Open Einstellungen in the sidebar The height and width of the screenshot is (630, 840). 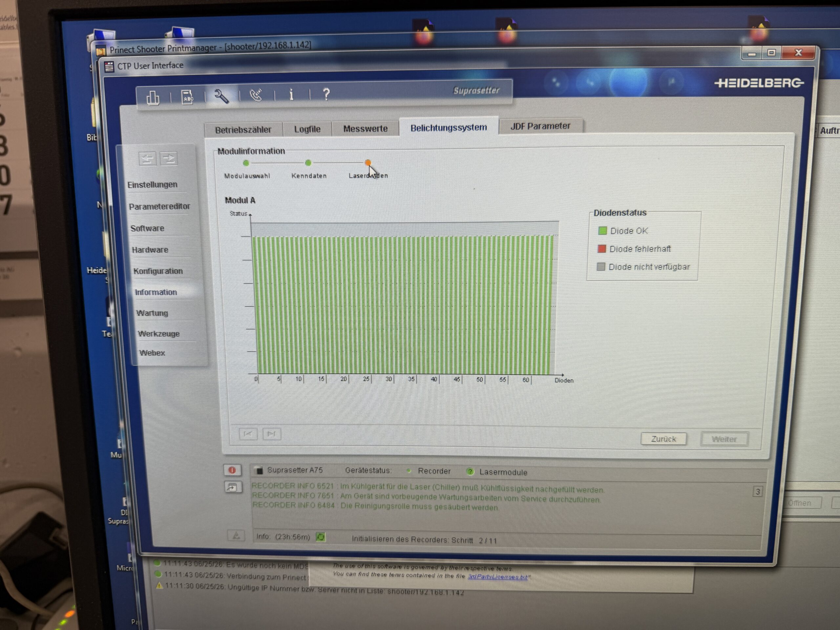[x=152, y=184]
